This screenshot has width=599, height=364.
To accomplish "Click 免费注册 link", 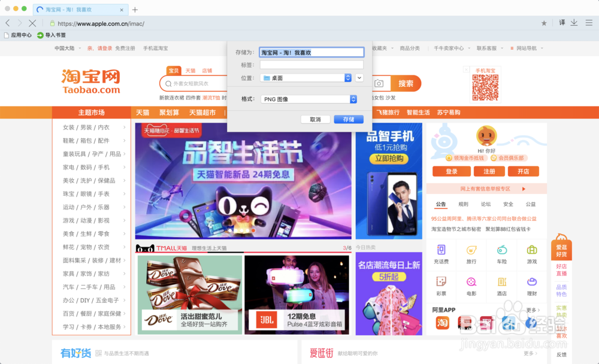I will click(x=125, y=48).
